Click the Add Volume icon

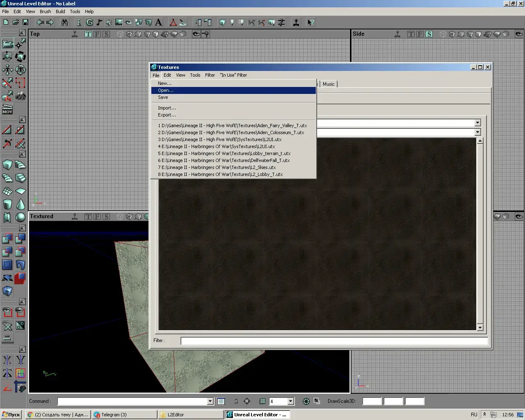pos(7,291)
